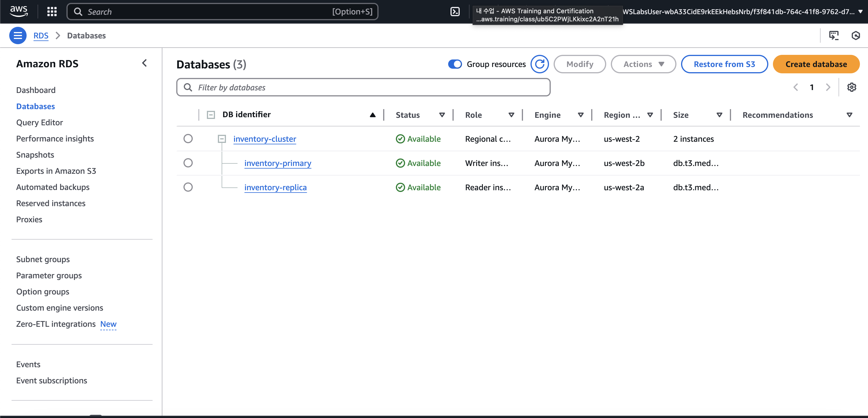Open Parameter groups in sidebar
Screen dimensions: 868x418
pyautogui.click(x=49, y=275)
